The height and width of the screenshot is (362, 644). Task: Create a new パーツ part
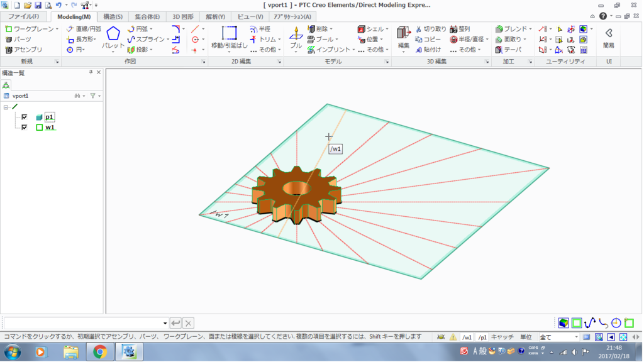coord(18,40)
